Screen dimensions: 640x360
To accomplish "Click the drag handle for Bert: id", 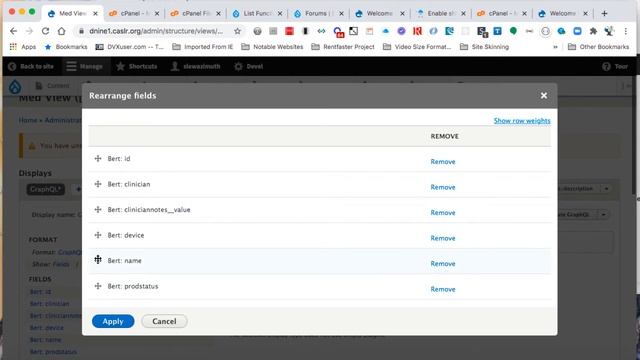I will click(98, 158).
